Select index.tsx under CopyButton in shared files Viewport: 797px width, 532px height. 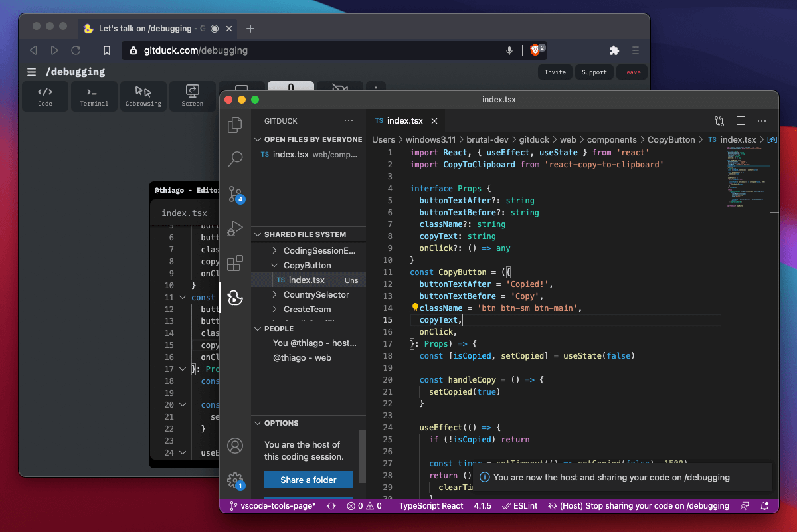point(309,280)
